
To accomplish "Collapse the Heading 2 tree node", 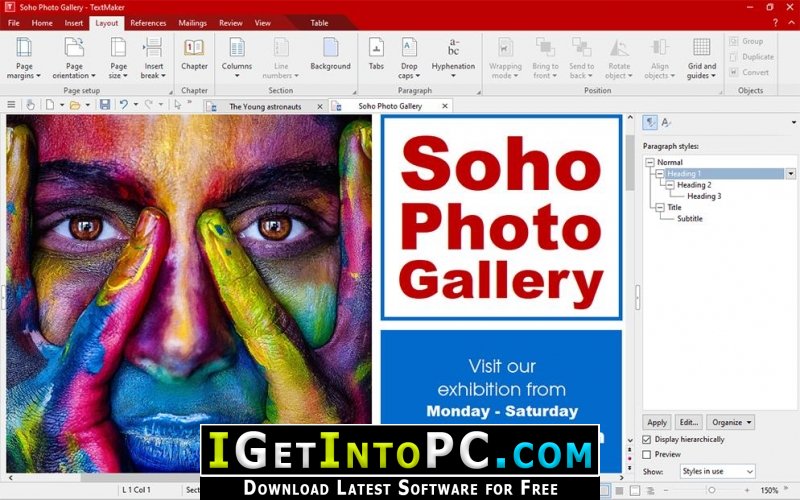I will [670, 185].
